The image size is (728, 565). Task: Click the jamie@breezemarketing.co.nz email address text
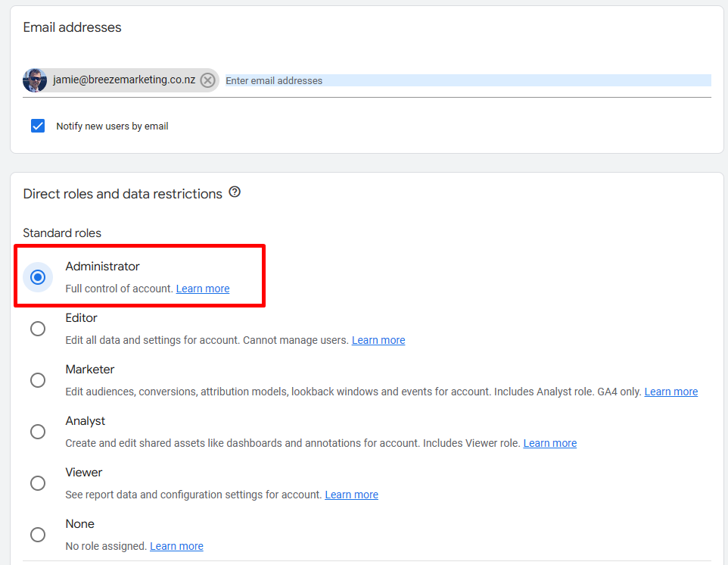tap(124, 80)
